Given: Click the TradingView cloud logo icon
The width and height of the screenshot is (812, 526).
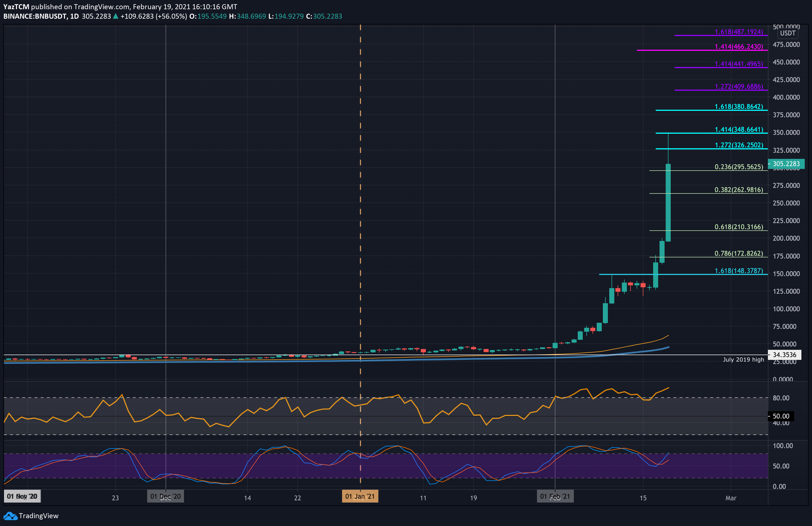Looking at the screenshot, I should pyautogui.click(x=10, y=516).
